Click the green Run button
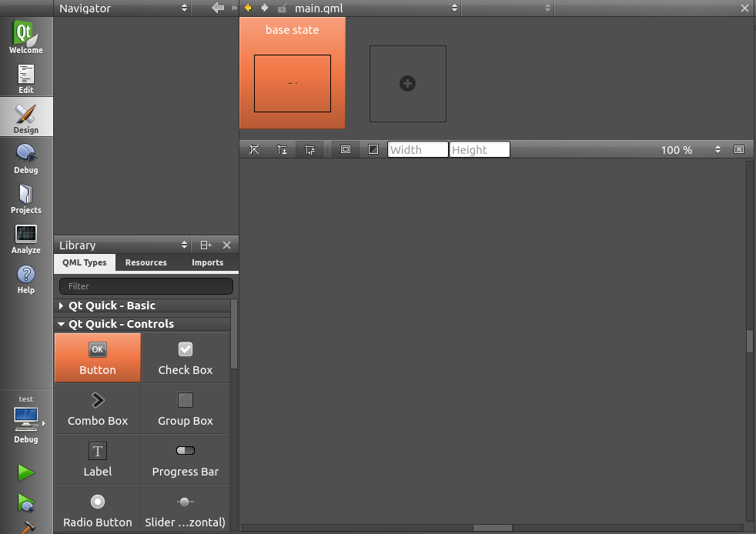This screenshot has height=534, width=756. tap(26, 472)
